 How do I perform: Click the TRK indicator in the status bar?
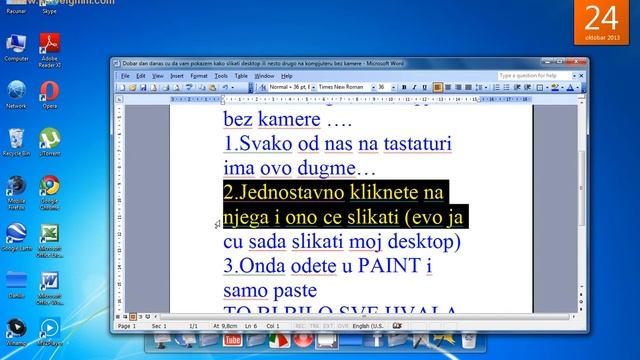(314, 326)
